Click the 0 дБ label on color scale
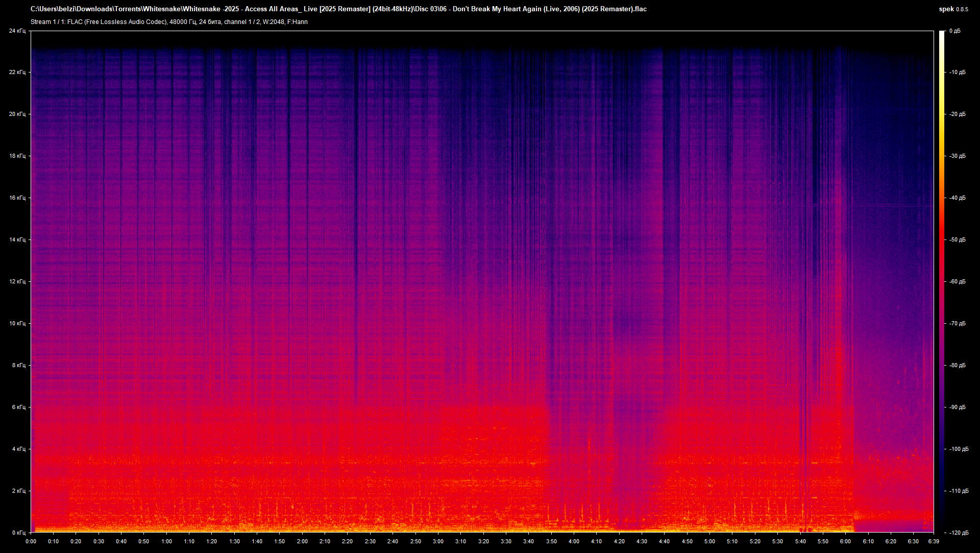Viewport: 980px width, 553px height. point(954,31)
